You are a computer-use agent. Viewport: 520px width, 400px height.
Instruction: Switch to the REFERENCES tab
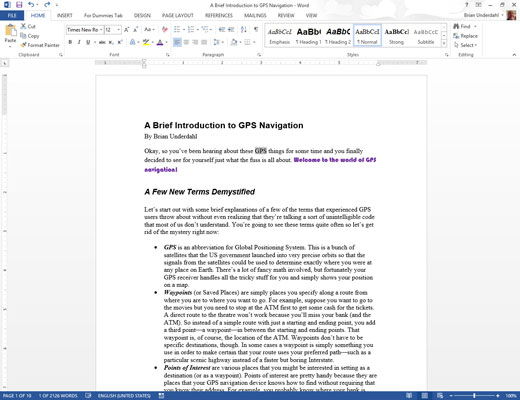[x=219, y=15]
